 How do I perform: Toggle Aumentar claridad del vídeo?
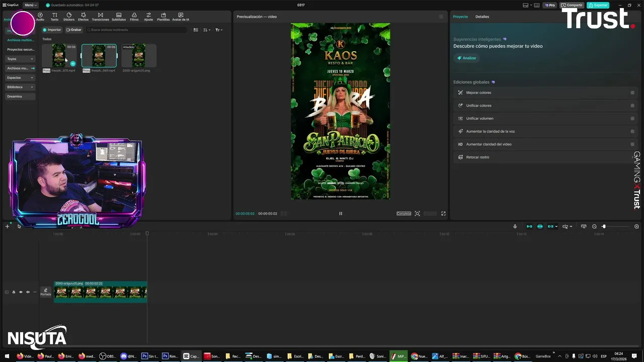pos(632,144)
